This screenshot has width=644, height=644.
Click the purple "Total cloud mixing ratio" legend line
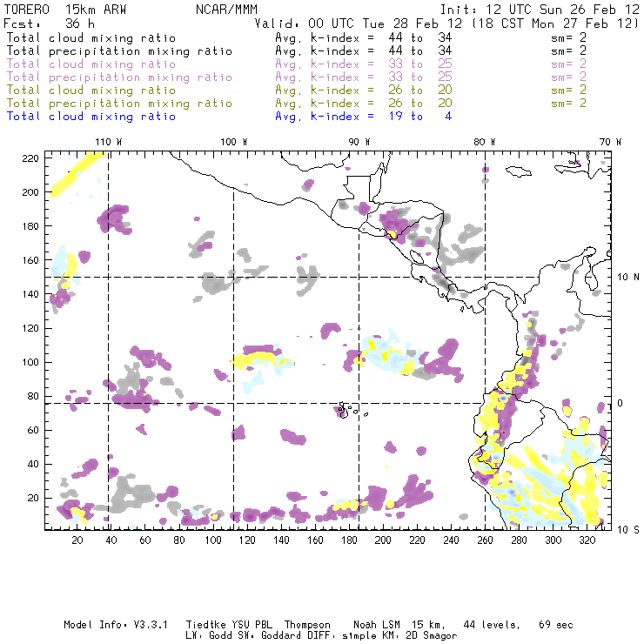(x=91, y=64)
